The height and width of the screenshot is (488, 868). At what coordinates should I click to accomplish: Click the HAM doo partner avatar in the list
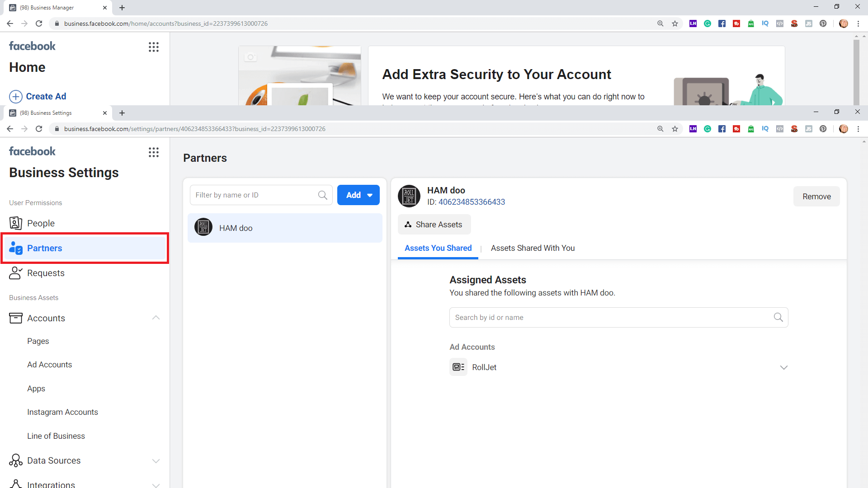(203, 227)
